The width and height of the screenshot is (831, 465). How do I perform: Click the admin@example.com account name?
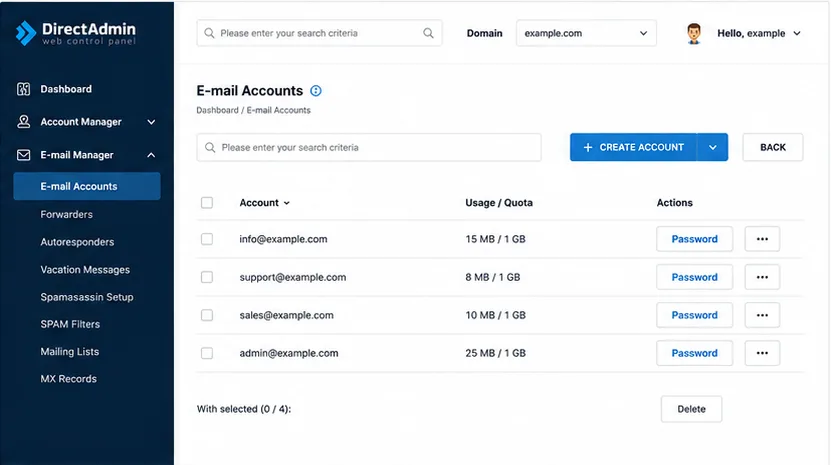(x=288, y=353)
